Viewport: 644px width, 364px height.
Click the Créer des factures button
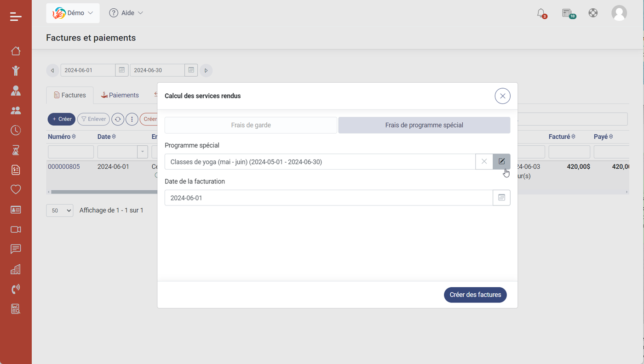click(x=475, y=295)
